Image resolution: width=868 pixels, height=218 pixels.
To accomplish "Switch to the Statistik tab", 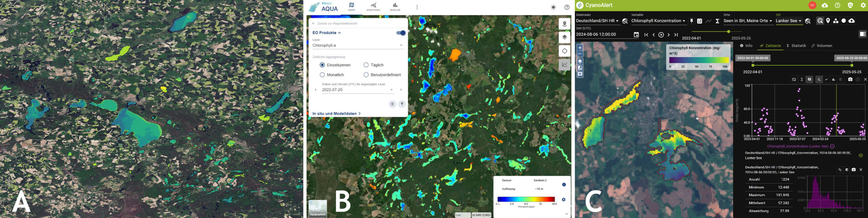I will 796,46.
